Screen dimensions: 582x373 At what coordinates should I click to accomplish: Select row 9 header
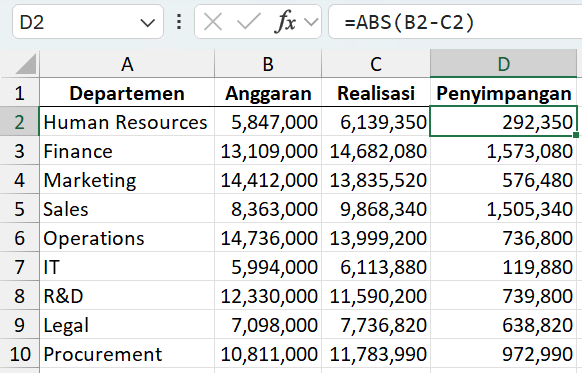coord(20,324)
